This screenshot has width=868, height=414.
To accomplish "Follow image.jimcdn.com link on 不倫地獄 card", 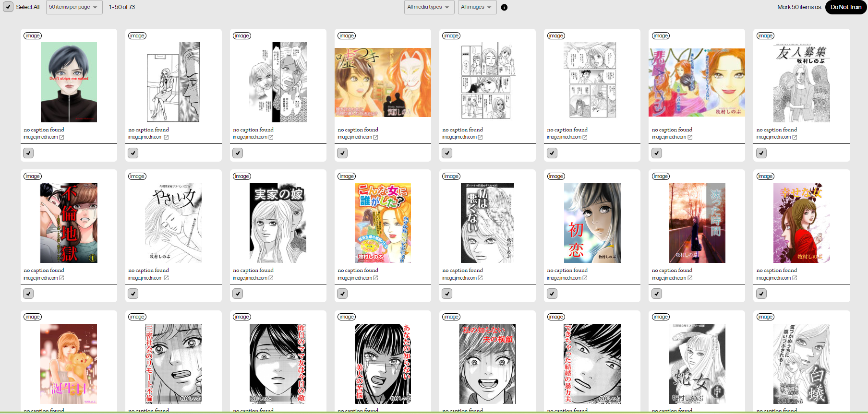I will point(41,278).
